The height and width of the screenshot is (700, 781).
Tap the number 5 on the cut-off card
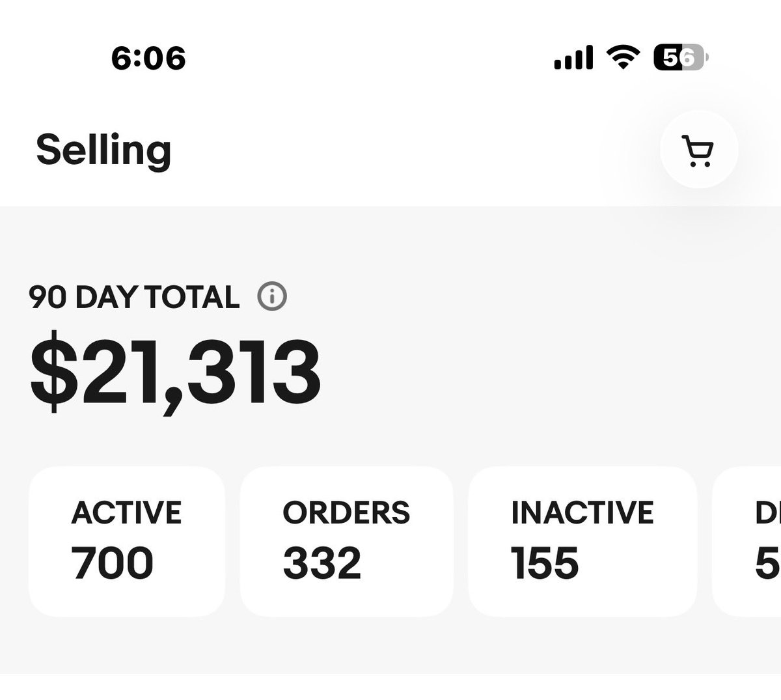(x=768, y=563)
